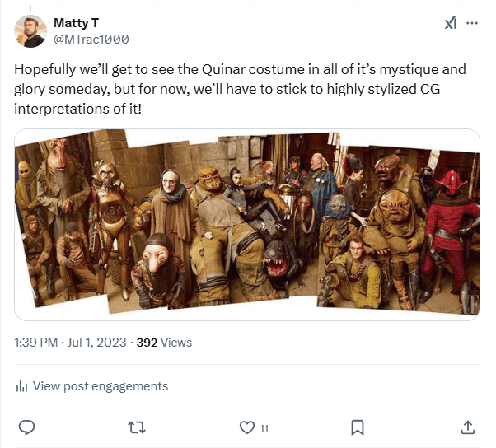Click the bar chart analytics icon
Screen dimensions: 496x448
(22, 386)
